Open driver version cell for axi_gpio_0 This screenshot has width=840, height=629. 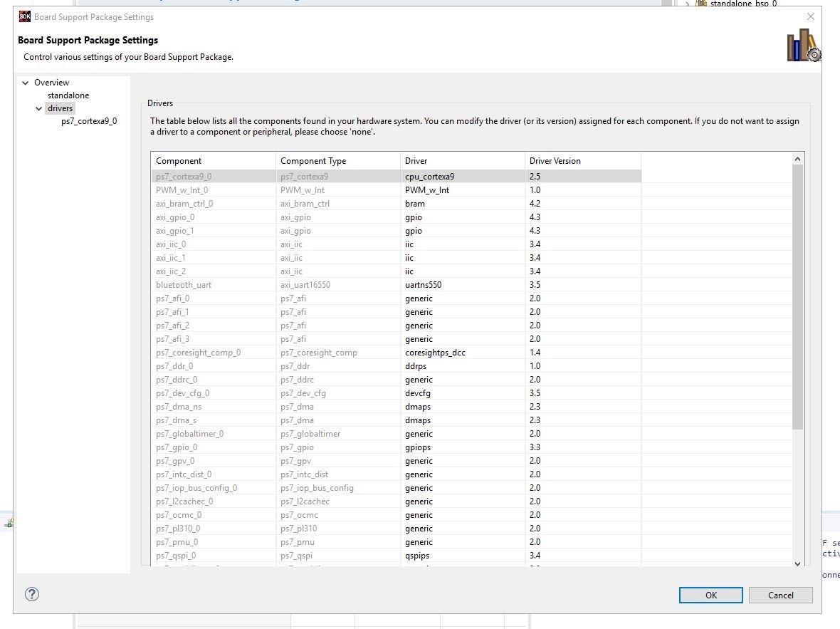(582, 217)
